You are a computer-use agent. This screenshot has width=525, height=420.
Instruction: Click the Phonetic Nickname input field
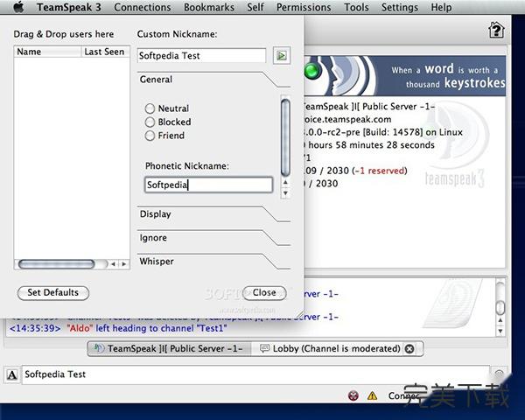point(209,185)
